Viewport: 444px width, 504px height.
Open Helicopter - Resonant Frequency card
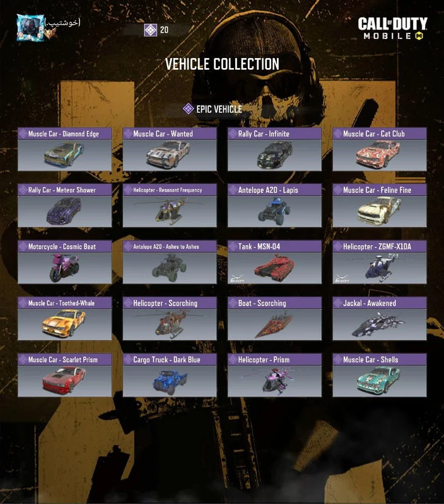pos(170,205)
